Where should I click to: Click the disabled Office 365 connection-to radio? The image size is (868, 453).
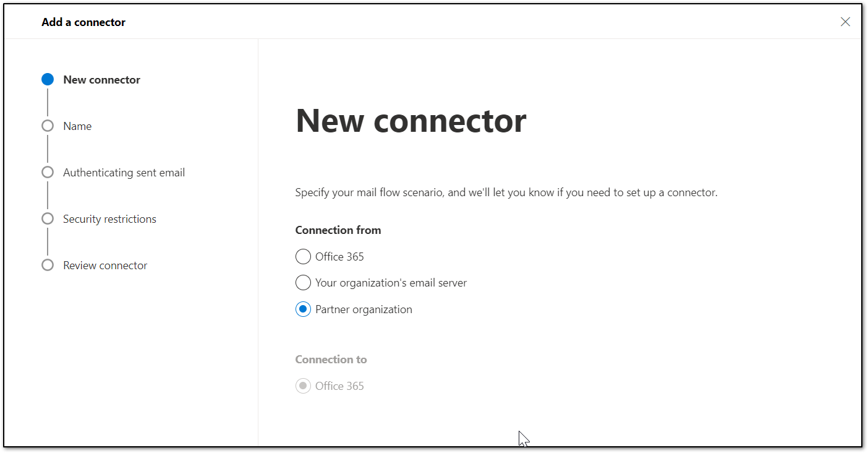click(303, 386)
